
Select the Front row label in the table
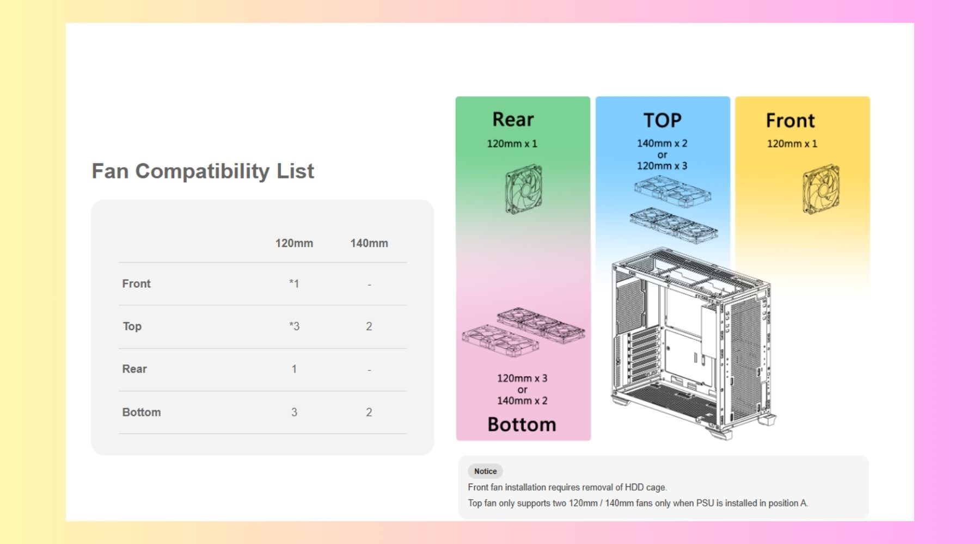(136, 283)
